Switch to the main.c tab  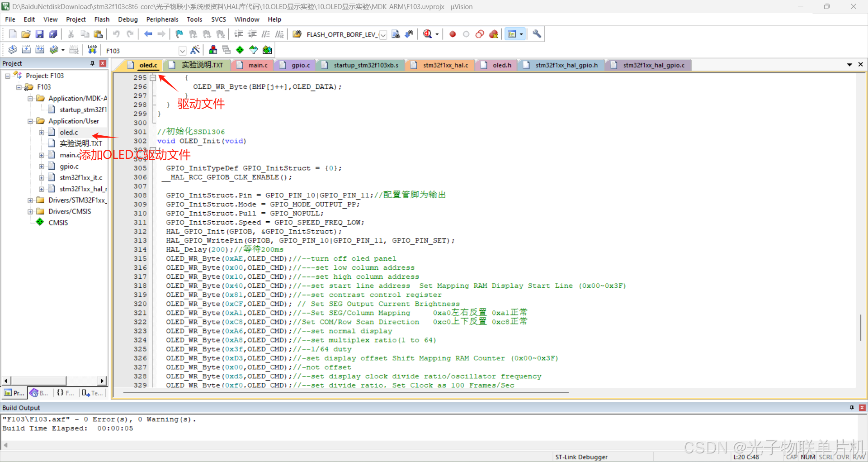click(x=253, y=65)
